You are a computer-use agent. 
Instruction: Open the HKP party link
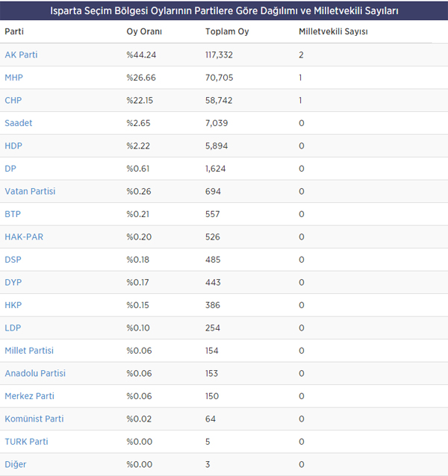click(x=13, y=305)
